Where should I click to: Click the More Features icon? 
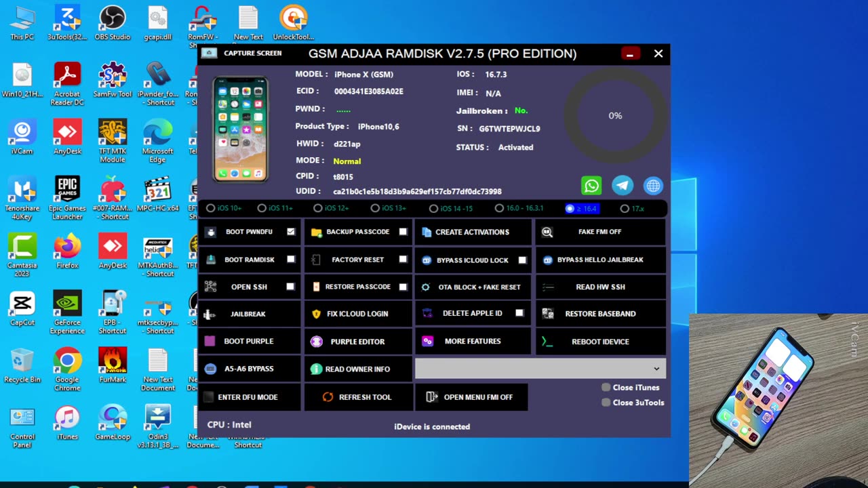[427, 341]
